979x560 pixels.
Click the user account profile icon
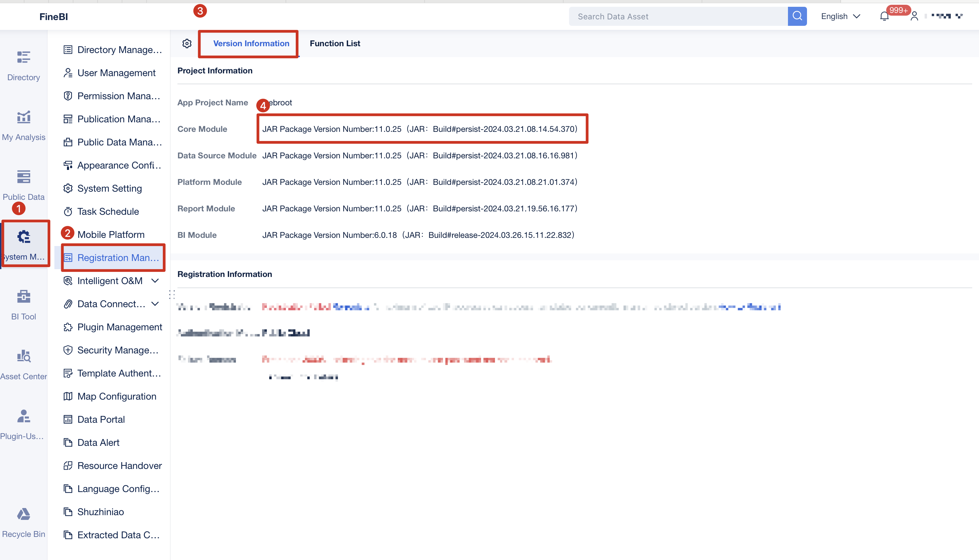pos(914,16)
